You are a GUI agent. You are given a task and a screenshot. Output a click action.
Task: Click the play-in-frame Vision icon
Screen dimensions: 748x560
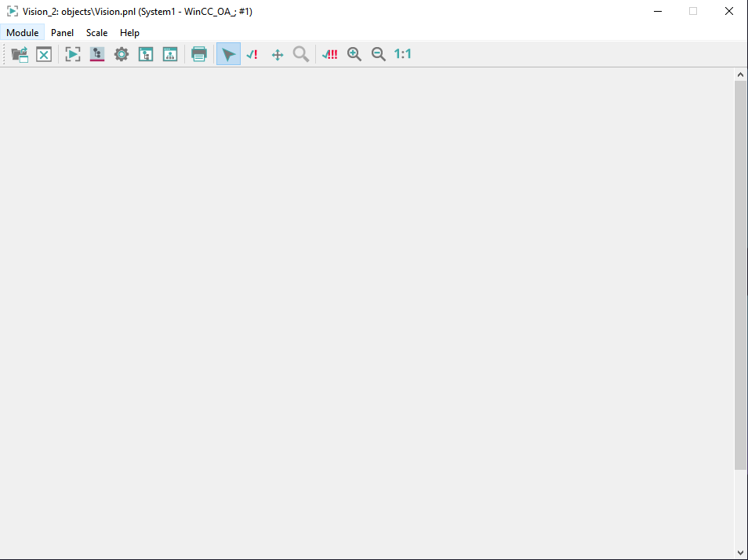click(73, 54)
